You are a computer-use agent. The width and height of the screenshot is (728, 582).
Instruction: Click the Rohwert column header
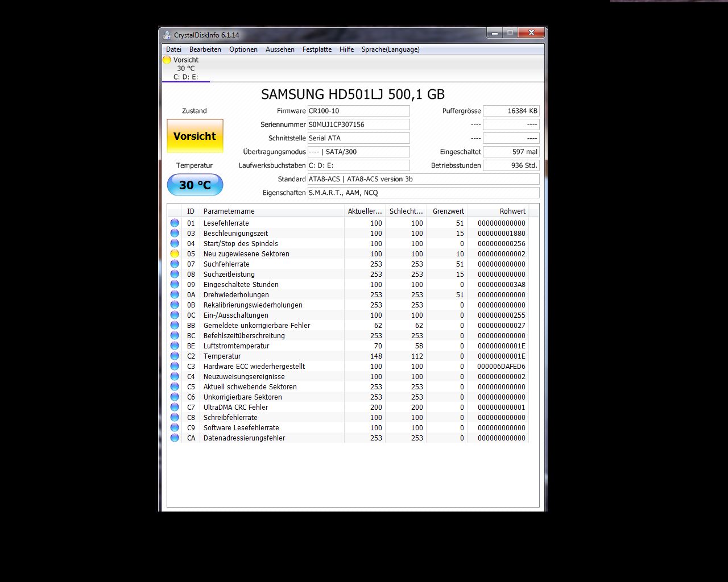point(498,211)
